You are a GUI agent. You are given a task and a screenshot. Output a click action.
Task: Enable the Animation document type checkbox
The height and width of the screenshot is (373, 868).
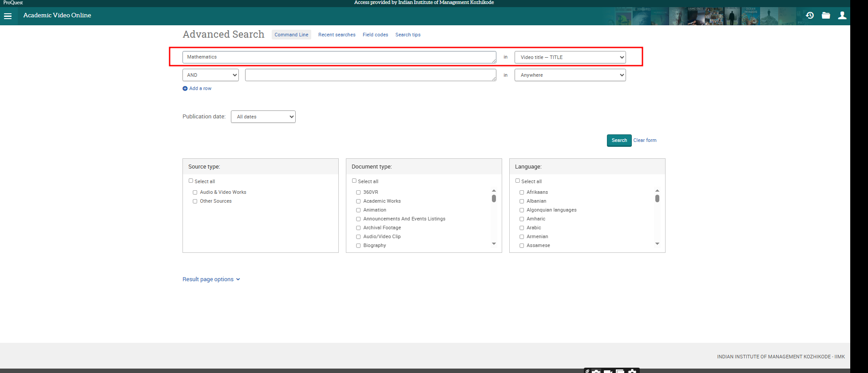pos(358,210)
